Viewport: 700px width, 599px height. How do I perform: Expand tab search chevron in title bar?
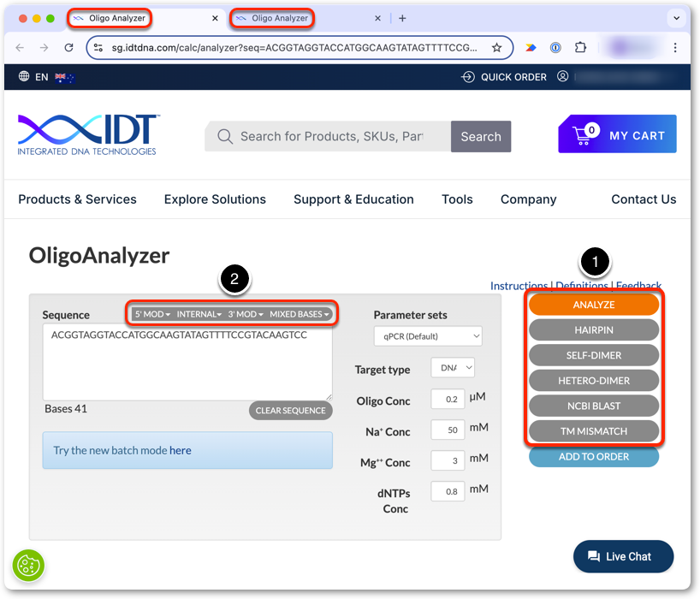coord(676,18)
